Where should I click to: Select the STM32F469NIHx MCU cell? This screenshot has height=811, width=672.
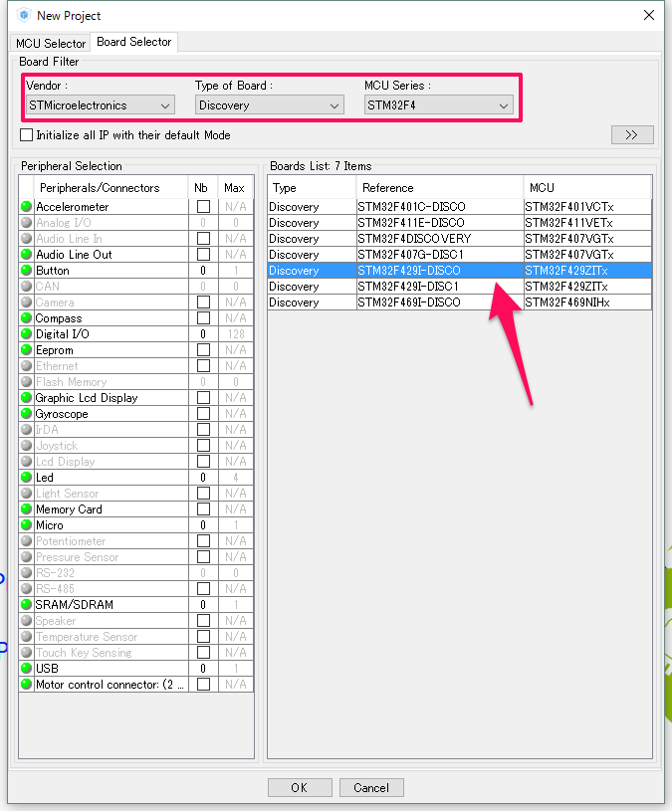(x=587, y=303)
